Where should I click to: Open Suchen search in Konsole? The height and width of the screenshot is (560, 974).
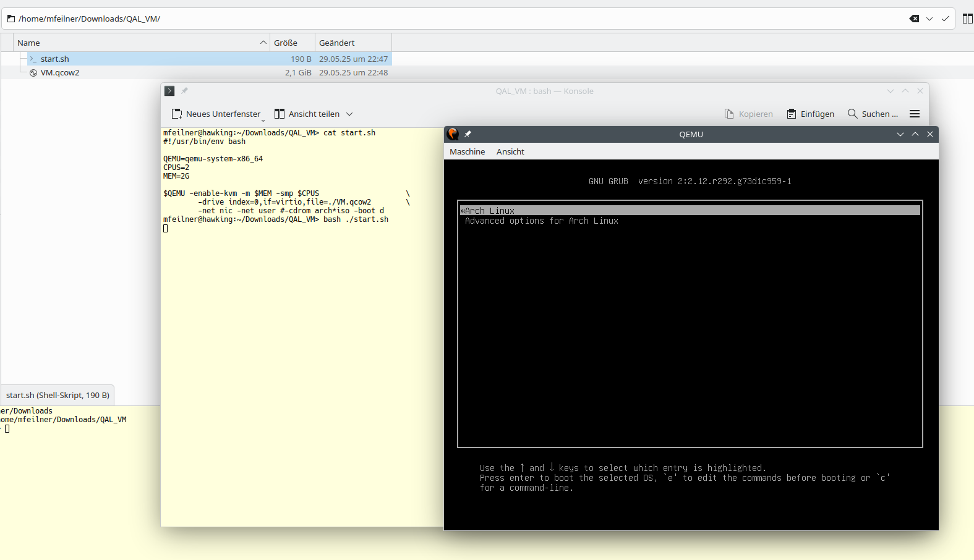tap(873, 114)
